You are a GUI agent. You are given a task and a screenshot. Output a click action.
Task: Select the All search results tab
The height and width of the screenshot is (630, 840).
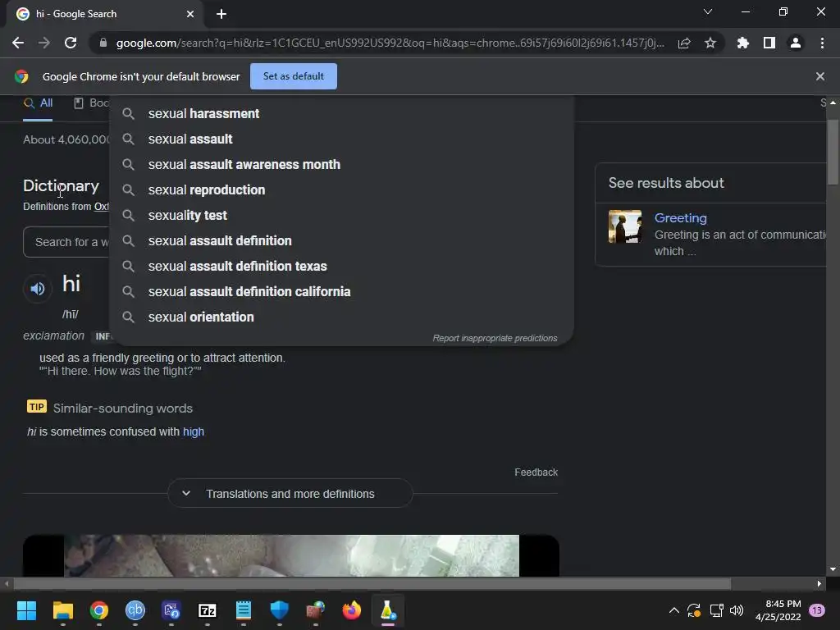tap(38, 103)
